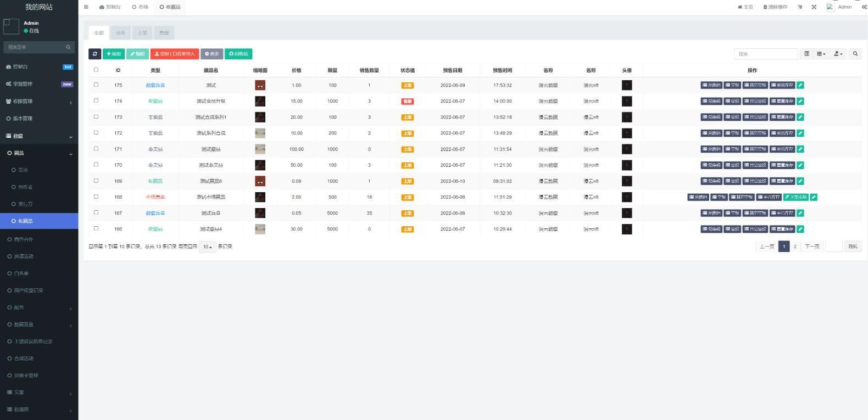
Task: Click the green 添加 add button
Action: (114, 54)
